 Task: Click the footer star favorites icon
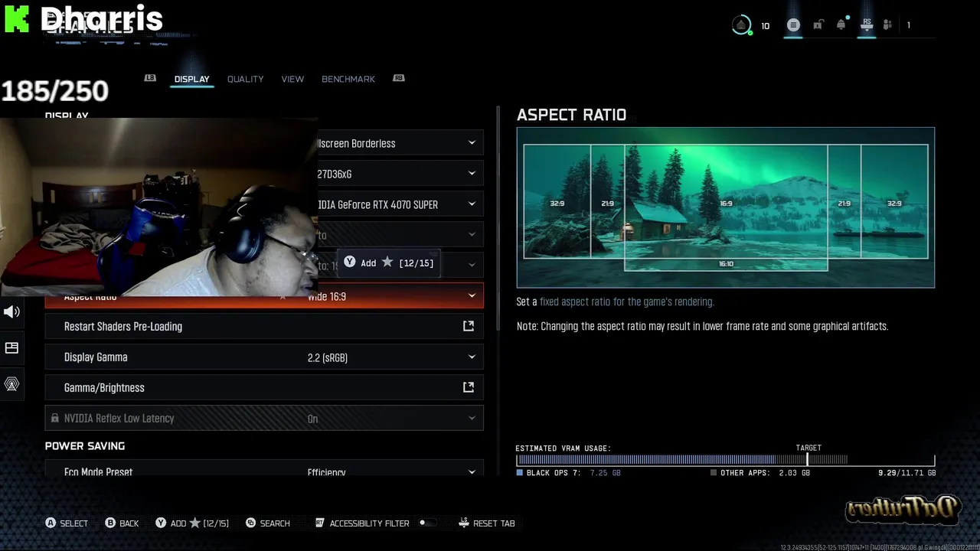click(194, 523)
